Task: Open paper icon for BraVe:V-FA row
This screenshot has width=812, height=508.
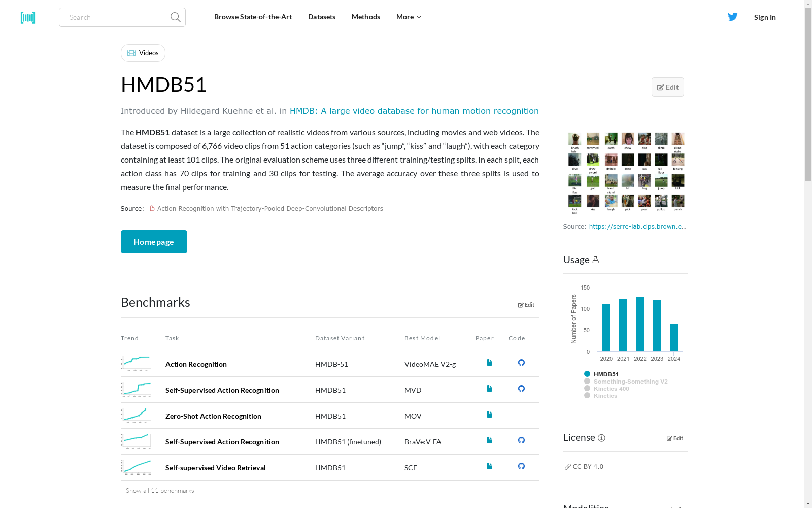Action: pos(489,440)
